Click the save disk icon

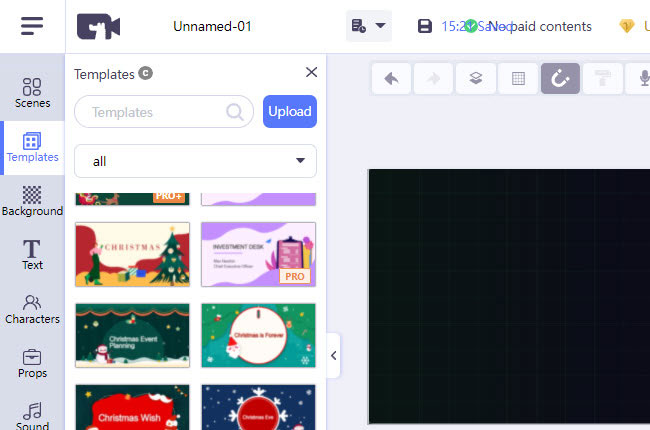pos(425,26)
